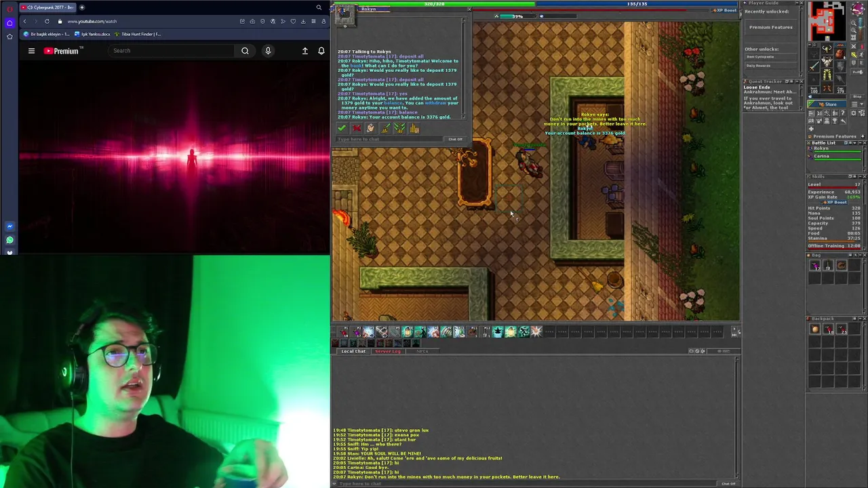This screenshot has width=868, height=488.
Task: Click the gold coin stack icon in NPC dialog
Action: [x=414, y=128]
